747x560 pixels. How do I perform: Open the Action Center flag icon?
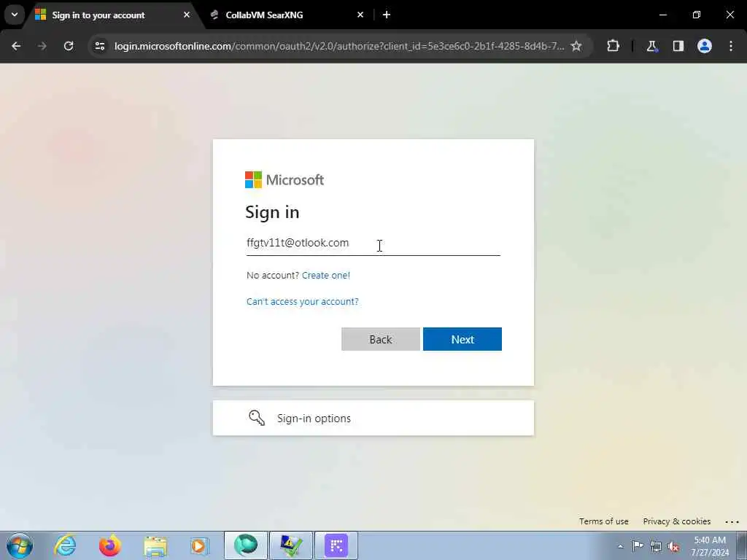[638, 545]
